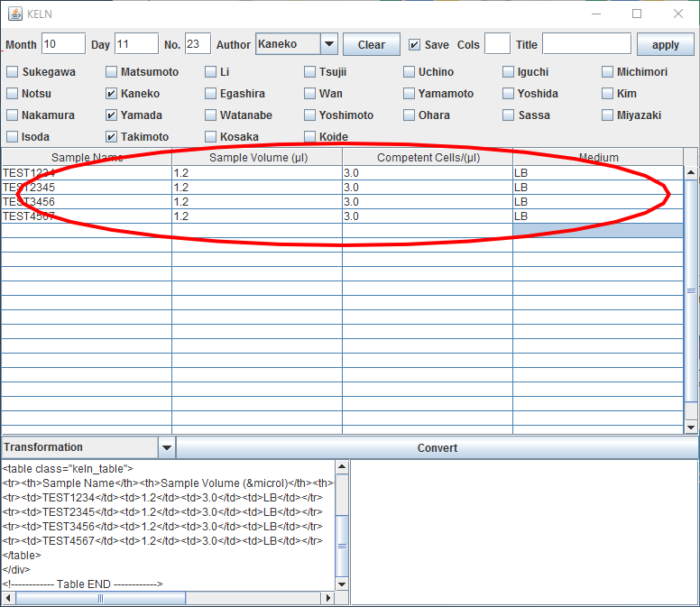Click HTML output scrollbar down arrow

(x=342, y=584)
